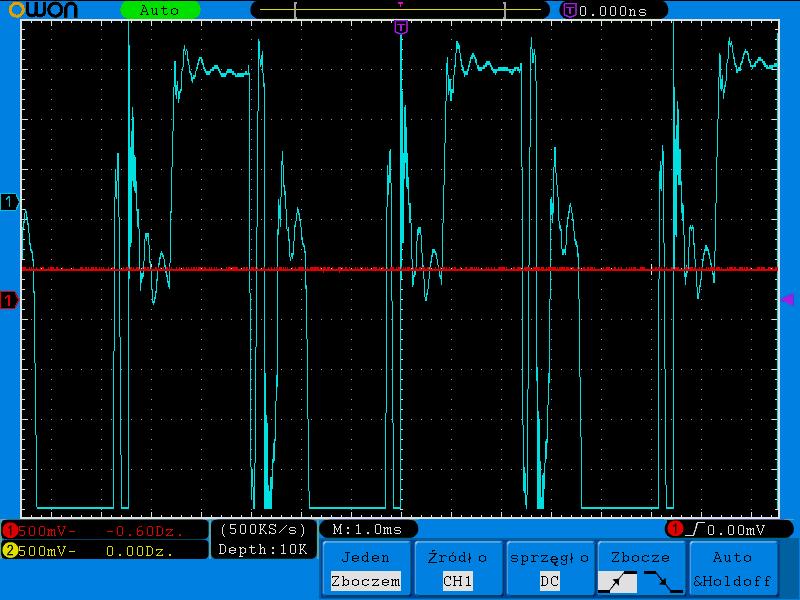
Task: Click the Depth:10K memory depth readout
Action: [263, 549]
